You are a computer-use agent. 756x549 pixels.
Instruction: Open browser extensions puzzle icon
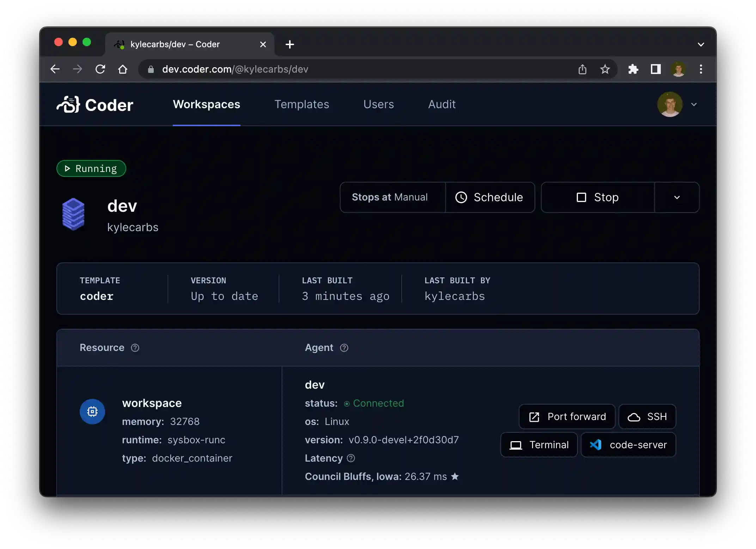[633, 69]
